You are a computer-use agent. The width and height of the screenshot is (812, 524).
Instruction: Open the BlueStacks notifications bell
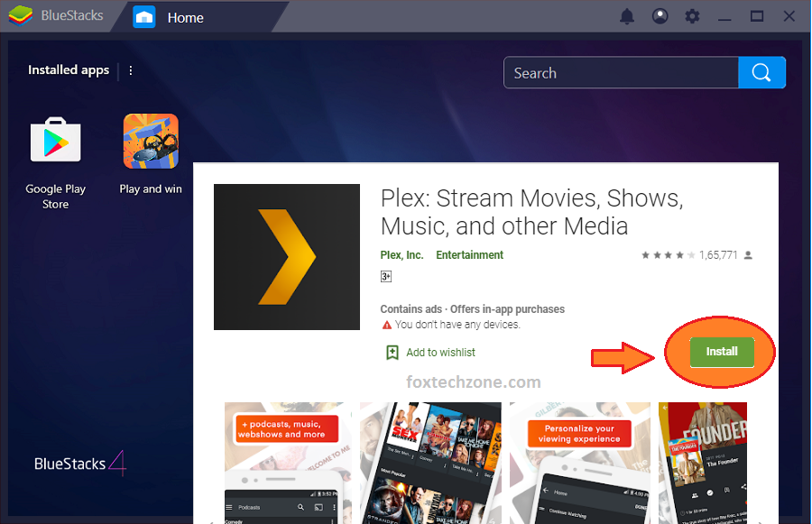pyautogui.click(x=627, y=16)
